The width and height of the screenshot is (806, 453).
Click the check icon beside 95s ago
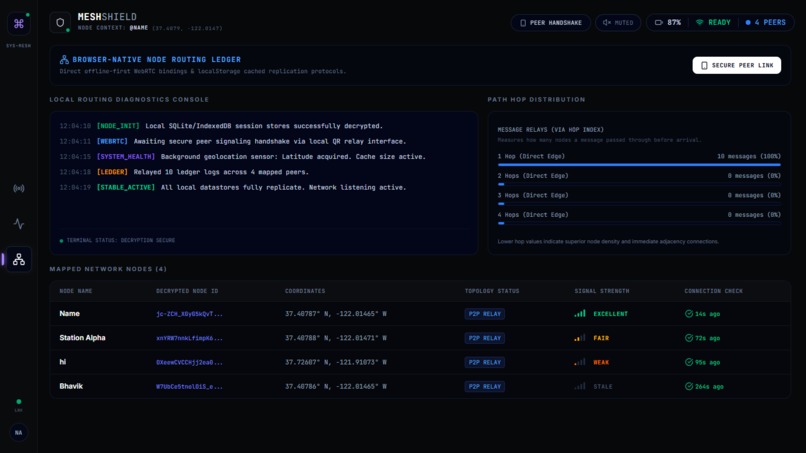(x=689, y=362)
